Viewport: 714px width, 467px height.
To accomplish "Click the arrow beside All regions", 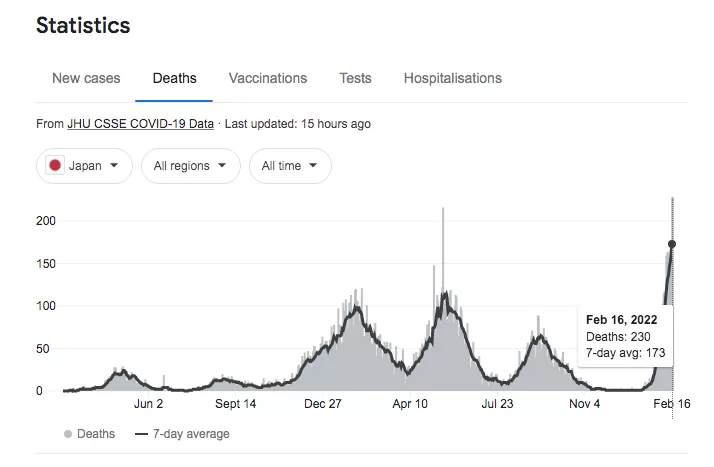I will coord(222,165).
